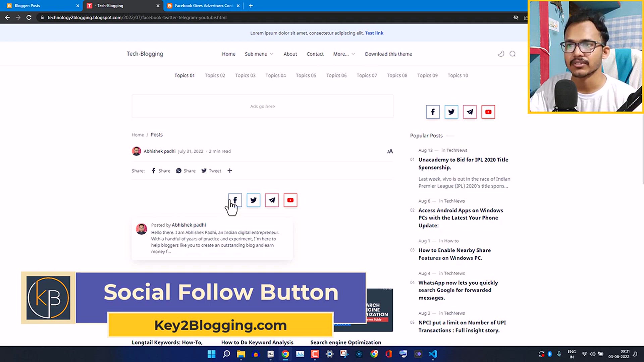644x362 pixels.
Task: Reload the page
Action: click(x=29, y=17)
